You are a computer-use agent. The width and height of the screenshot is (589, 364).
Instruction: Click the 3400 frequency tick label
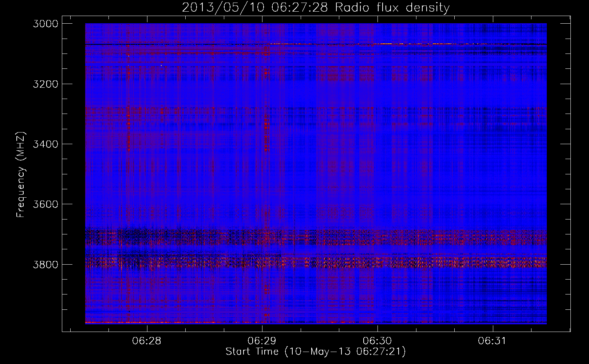click(x=46, y=144)
